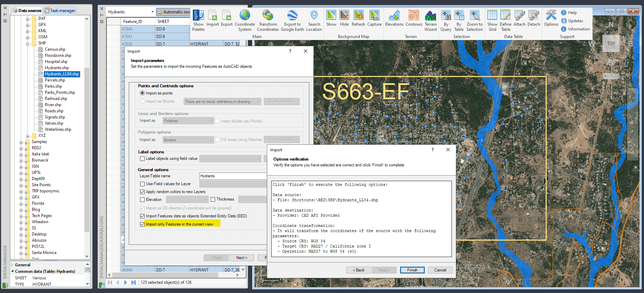Click Detach data table icon

[534, 18]
